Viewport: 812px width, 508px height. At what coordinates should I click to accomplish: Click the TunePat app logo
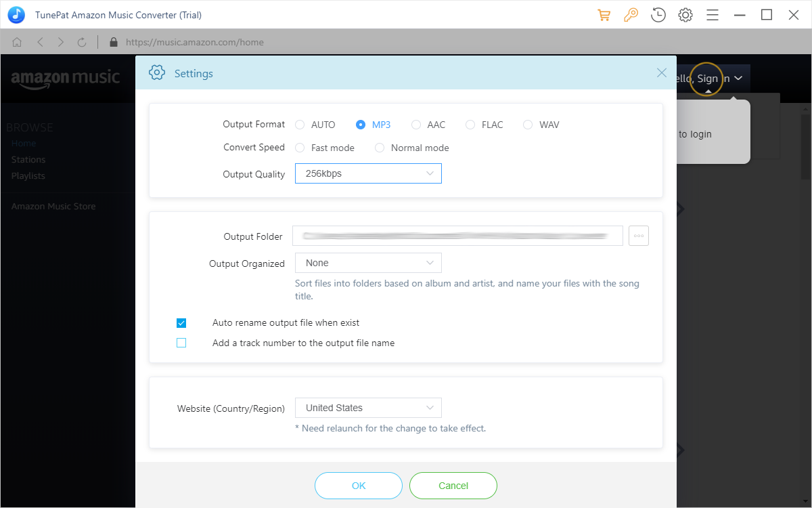coord(16,15)
